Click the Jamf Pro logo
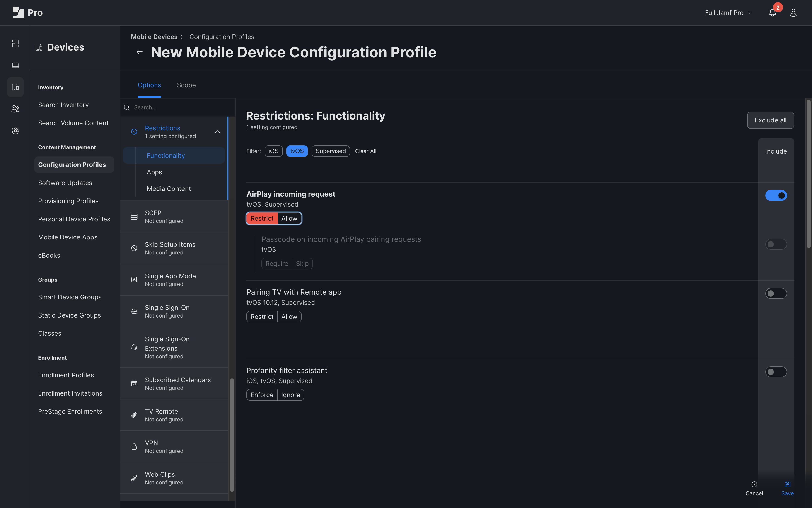The height and width of the screenshot is (508, 812). (x=27, y=13)
